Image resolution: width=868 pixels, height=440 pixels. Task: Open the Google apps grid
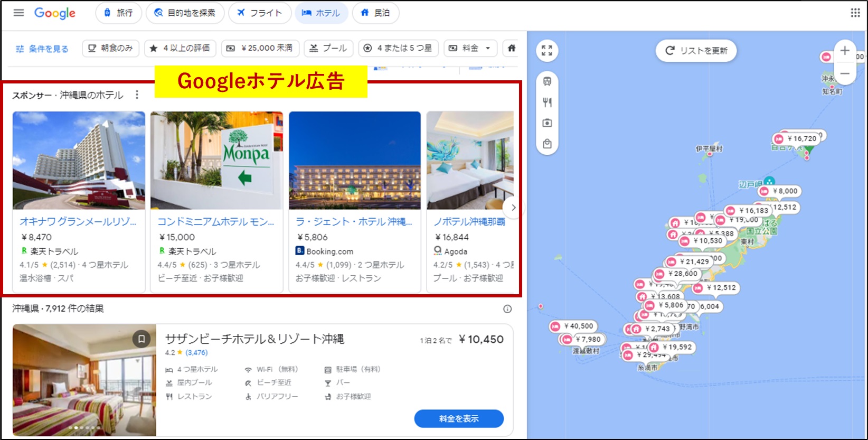point(855,13)
